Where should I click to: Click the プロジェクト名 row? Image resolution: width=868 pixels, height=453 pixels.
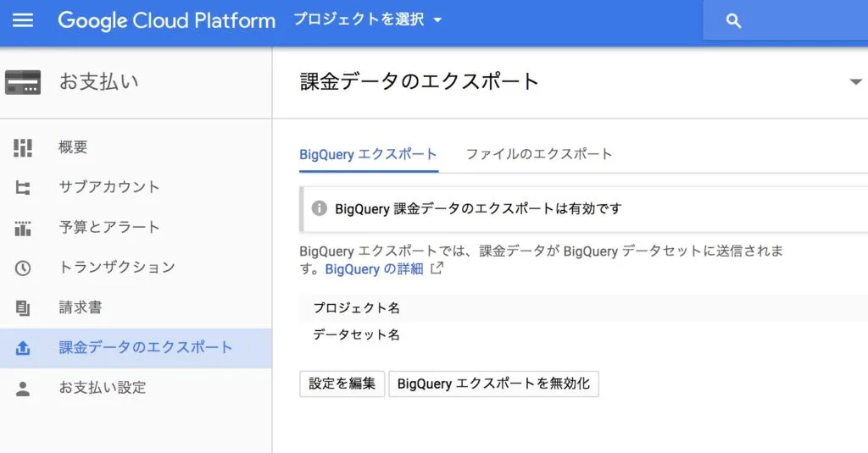click(x=583, y=308)
